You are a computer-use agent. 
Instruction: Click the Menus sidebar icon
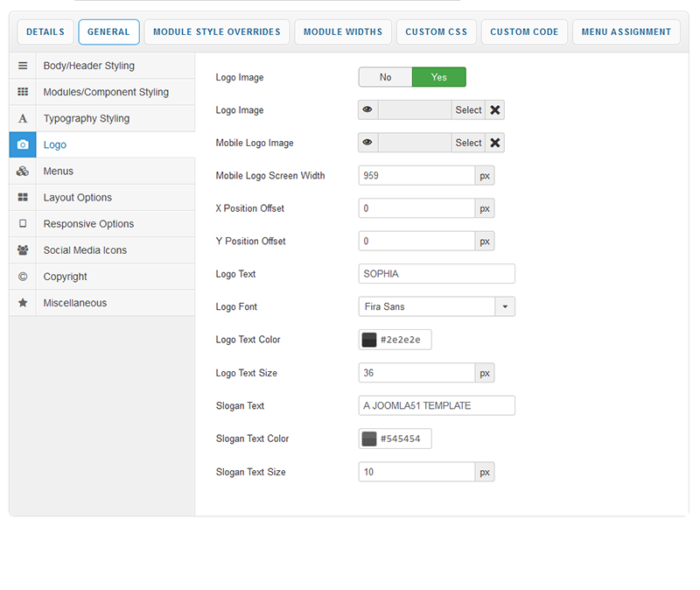(23, 171)
